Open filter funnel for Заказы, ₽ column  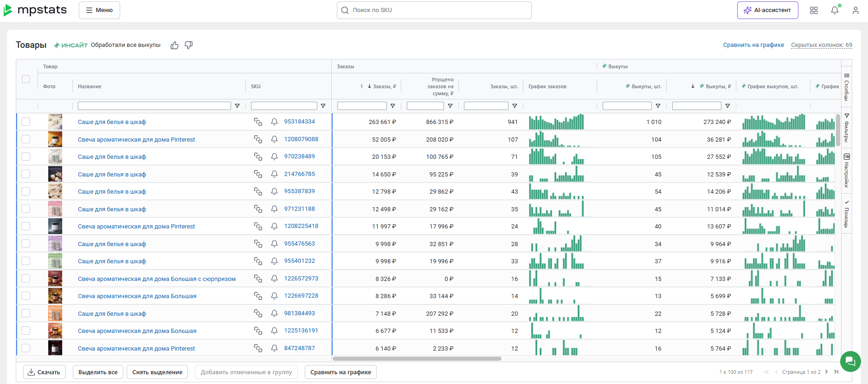pos(392,106)
